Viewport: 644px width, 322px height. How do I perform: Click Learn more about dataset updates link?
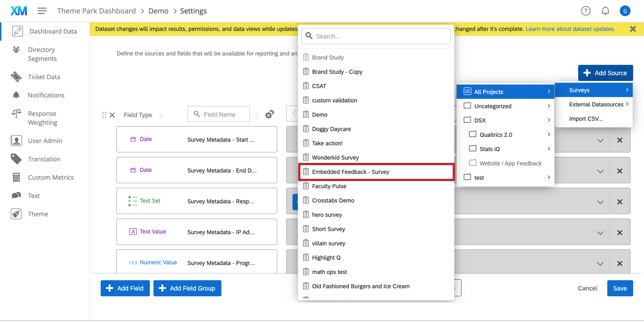(570, 29)
